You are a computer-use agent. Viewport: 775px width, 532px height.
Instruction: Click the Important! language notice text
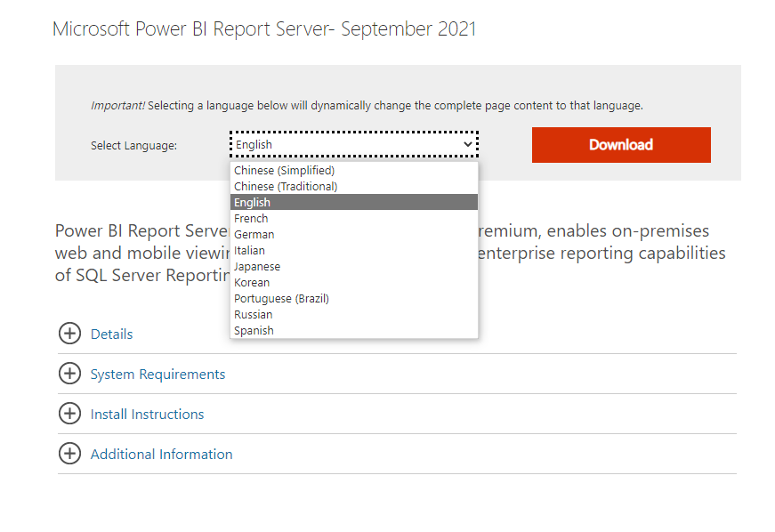pyautogui.click(x=367, y=105)
